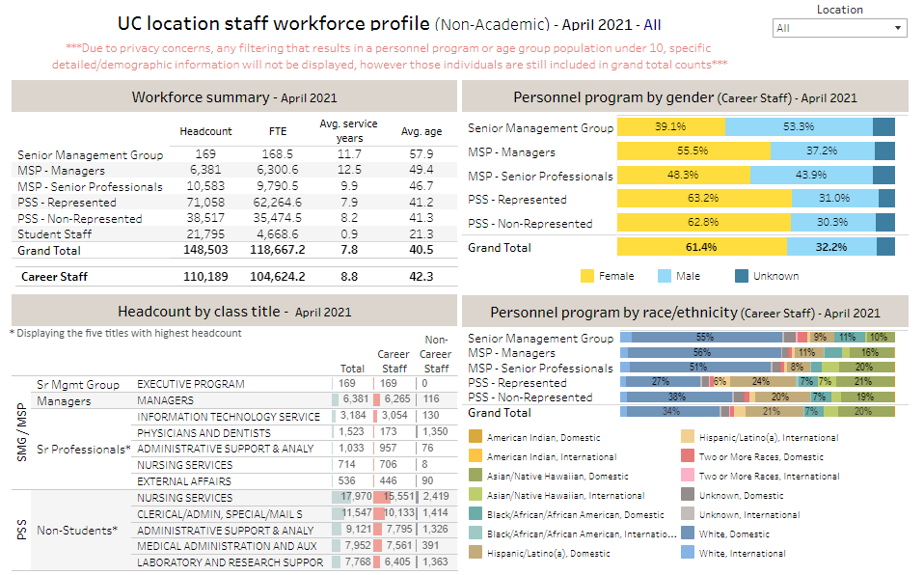Click the Headcount by class title heading
924x575 pixels.
[234, 312]
